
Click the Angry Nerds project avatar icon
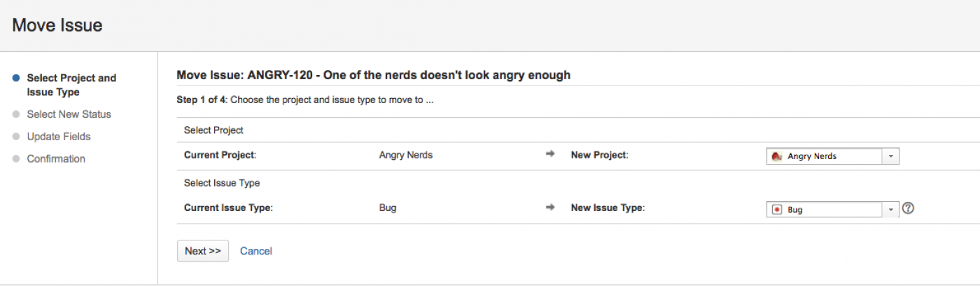(776, 156)
